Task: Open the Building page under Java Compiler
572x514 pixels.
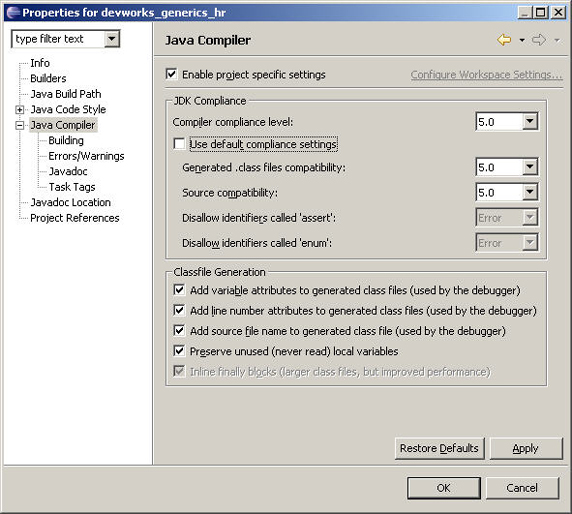Action: [x=66, y=140]
